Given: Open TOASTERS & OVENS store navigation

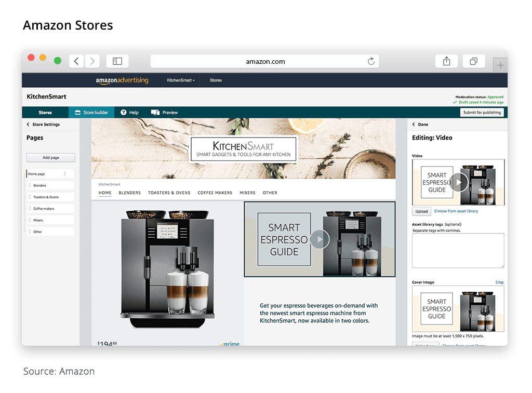Looking at the screenshot, I should point(169,193).
